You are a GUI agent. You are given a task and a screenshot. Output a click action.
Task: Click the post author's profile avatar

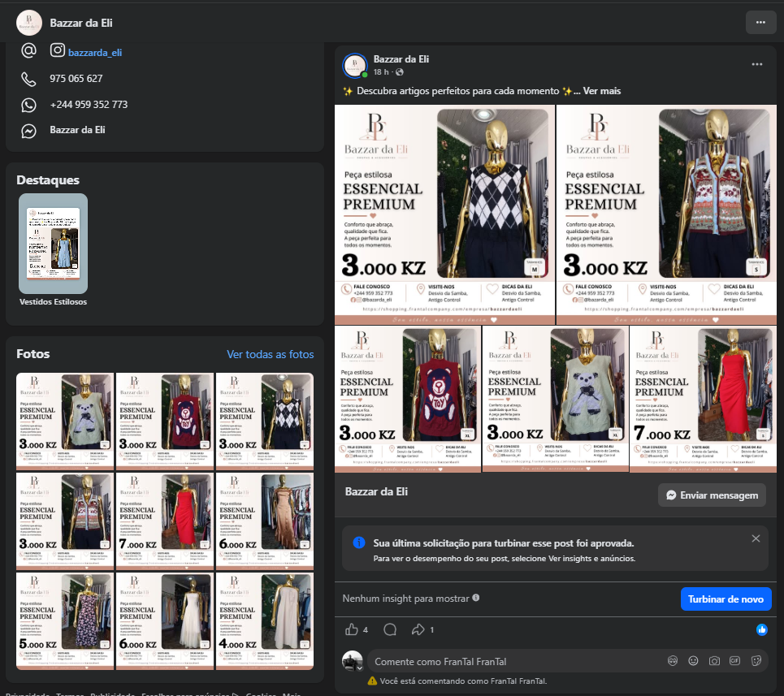coord(355,66)
